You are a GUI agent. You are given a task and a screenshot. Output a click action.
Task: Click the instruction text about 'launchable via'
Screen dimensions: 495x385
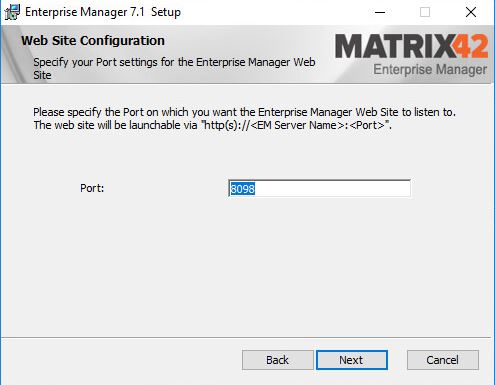point(212,125)
